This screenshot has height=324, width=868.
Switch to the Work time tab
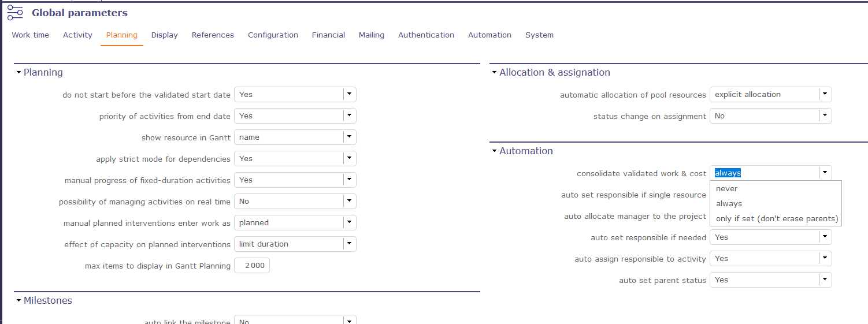(30, 35)
